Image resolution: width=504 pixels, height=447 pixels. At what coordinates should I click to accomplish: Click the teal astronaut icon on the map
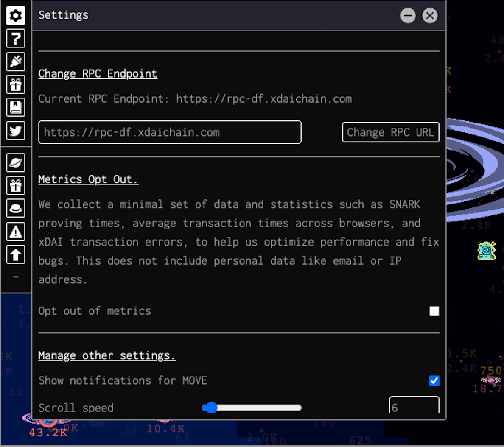(487, 251)
